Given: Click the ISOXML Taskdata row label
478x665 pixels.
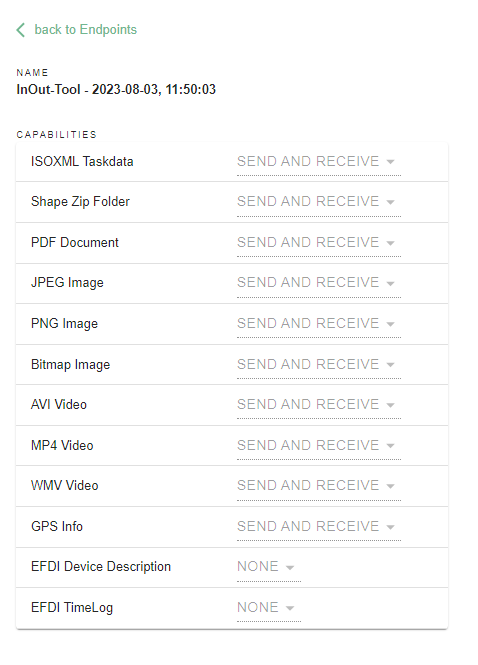Looking at the screenshot, I should (82, 162).
